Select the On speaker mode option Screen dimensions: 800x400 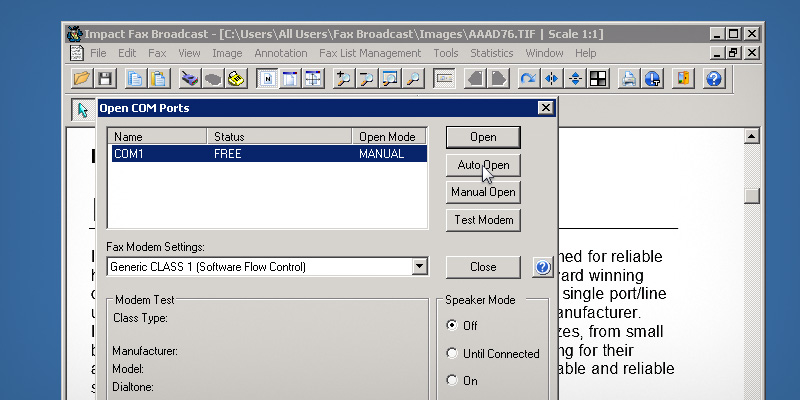[x=452, y=380]
